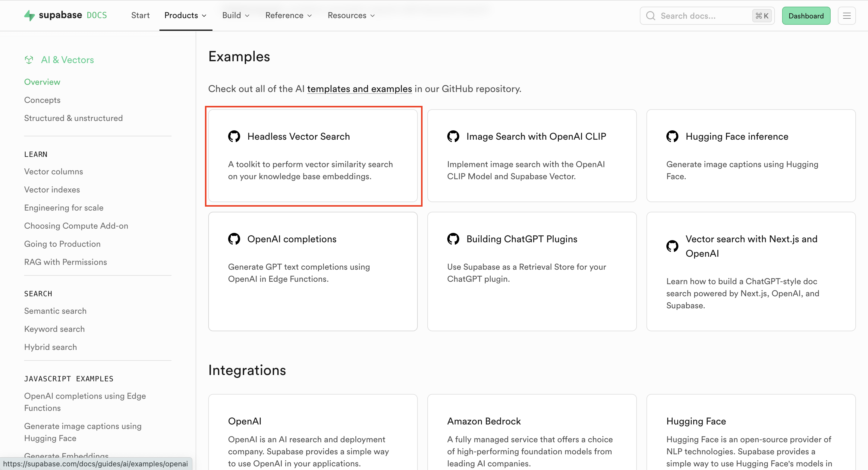Open Engineering for scale guide
Screen dimensions: 868x470
64,208
